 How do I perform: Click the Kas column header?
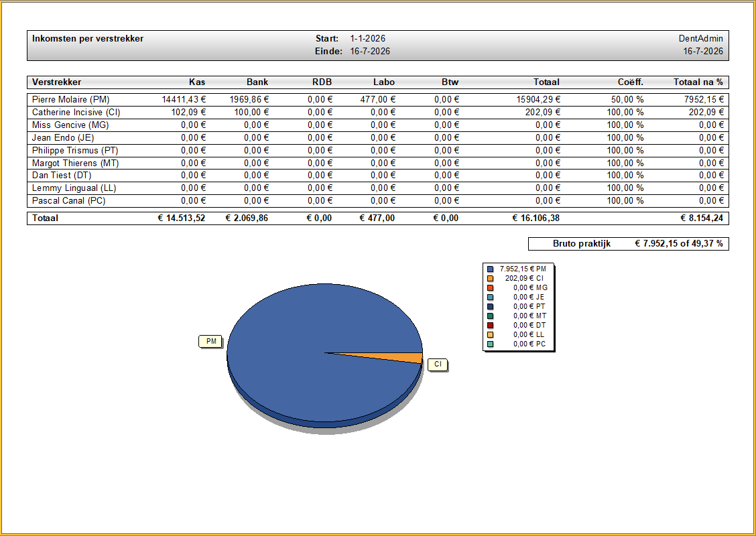pyautogui.click(x=197, y=82)
